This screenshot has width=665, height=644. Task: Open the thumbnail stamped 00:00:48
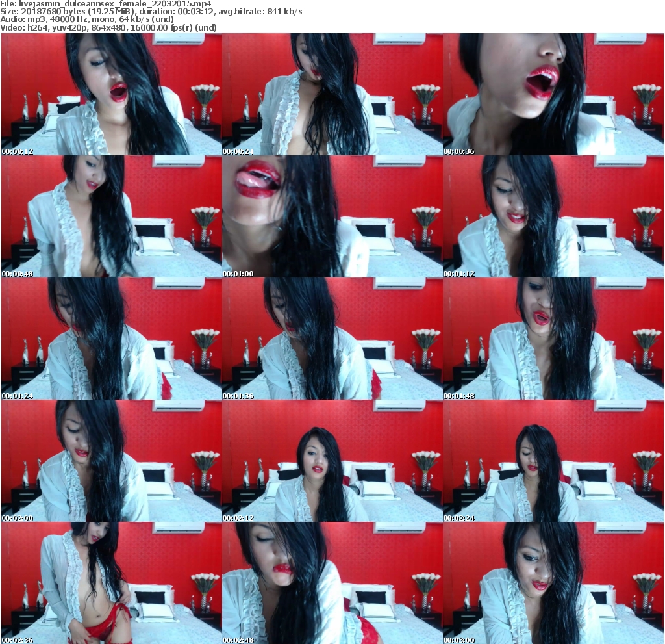pyautogui.click(x=112, y=216)
